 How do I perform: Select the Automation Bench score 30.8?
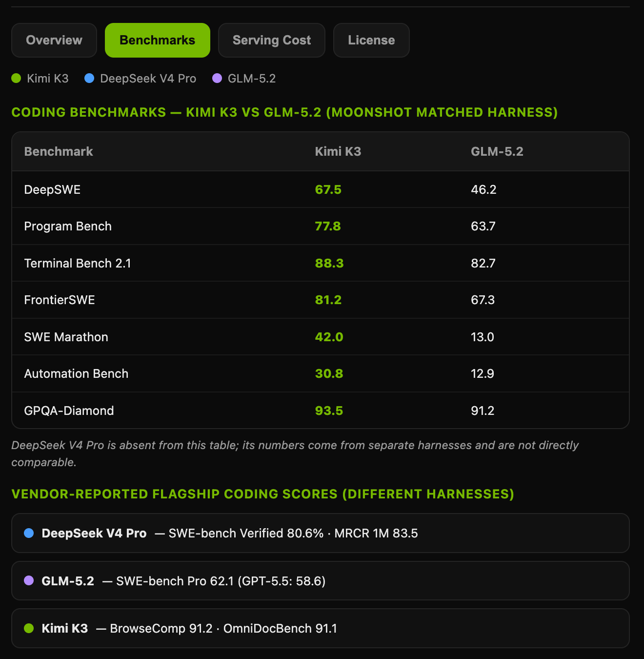pyautogui.click(x=329, y=373)
